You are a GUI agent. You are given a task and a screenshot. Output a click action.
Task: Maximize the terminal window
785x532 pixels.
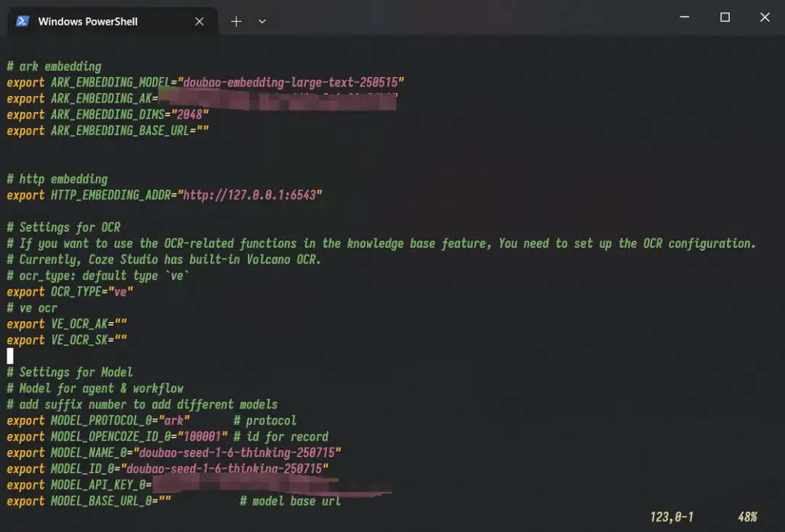pos(725,17)
